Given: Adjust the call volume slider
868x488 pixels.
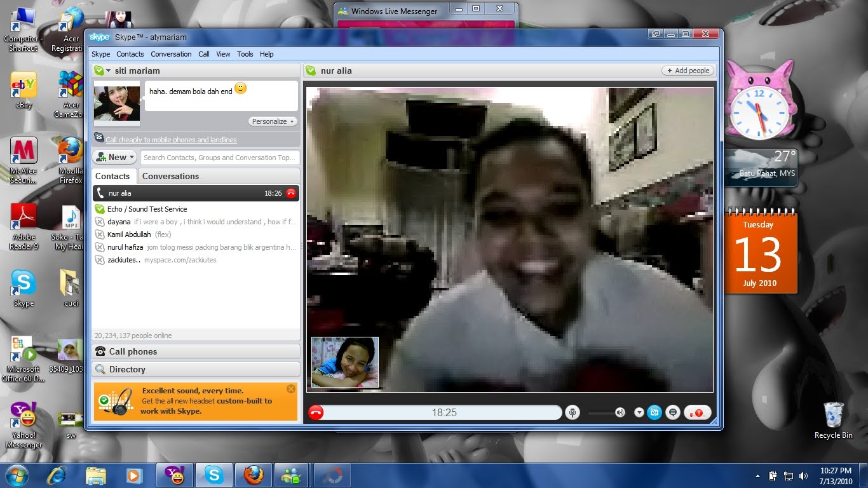Looking at the screenshot, I should click(x=607, y=413).
